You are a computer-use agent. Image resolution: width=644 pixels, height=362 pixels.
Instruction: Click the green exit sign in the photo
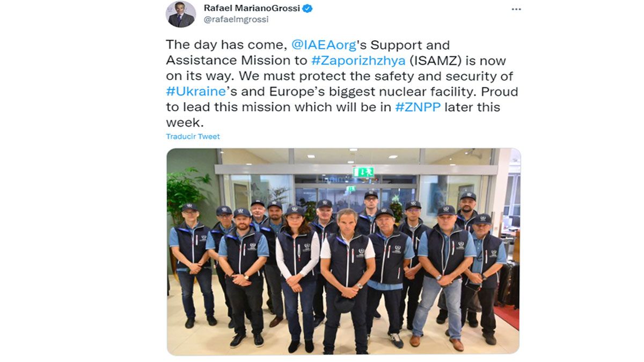click(363, 172)
